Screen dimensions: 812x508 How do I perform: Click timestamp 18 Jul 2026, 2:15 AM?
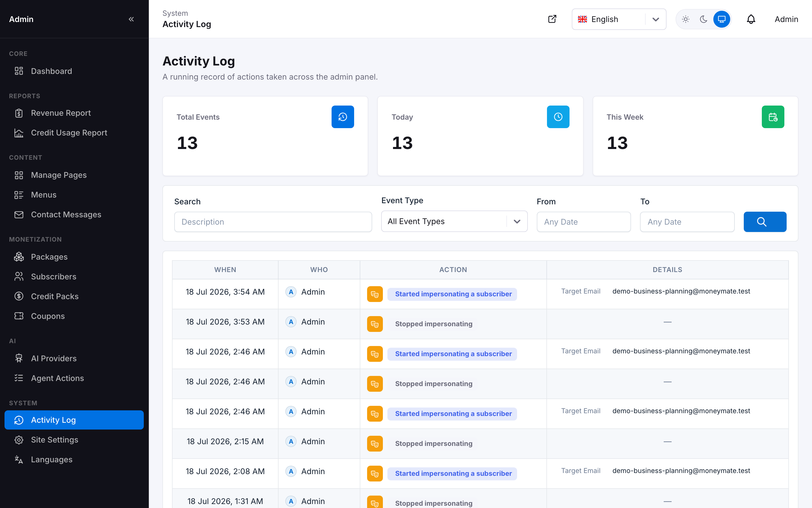click(225, 441)
